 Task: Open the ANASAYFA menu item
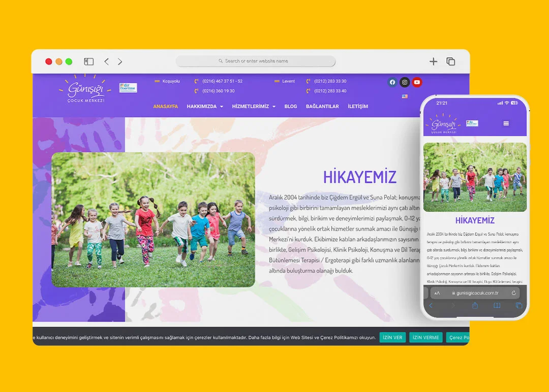tap(166, 106)
